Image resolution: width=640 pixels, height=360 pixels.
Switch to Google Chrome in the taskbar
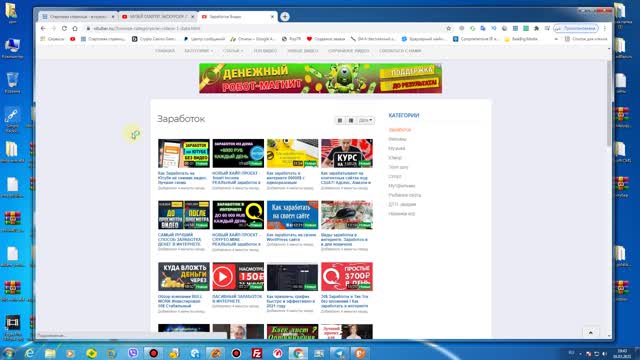point(298,353)
